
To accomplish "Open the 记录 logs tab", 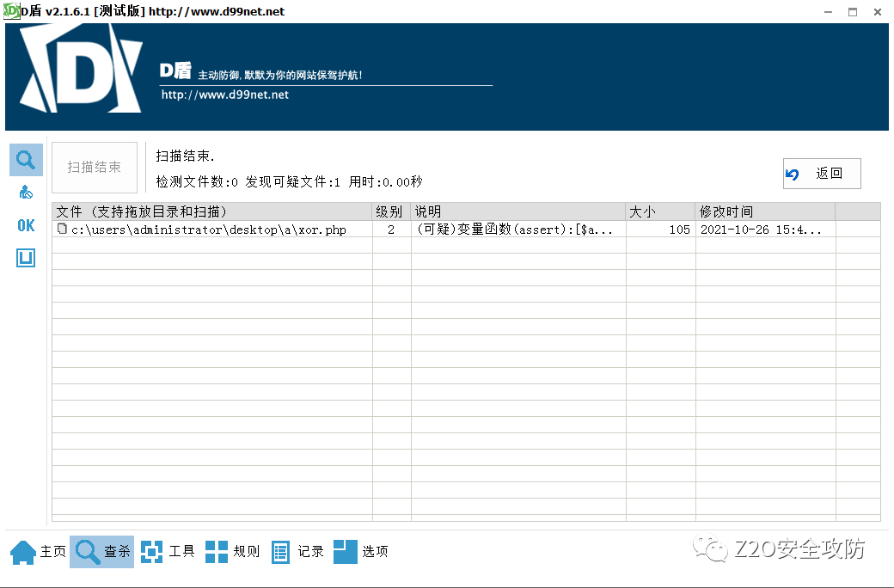I will tap(297, 552).
